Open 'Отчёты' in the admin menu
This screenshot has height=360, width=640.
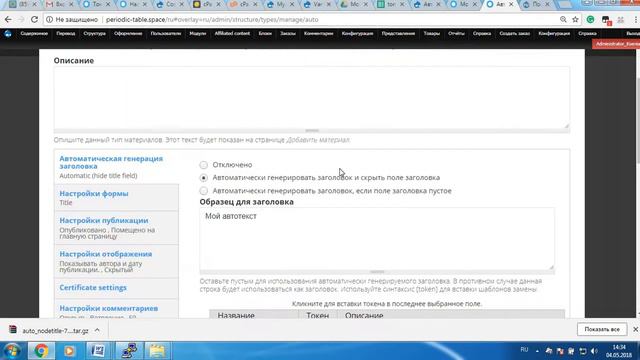[x=456, y=33]
